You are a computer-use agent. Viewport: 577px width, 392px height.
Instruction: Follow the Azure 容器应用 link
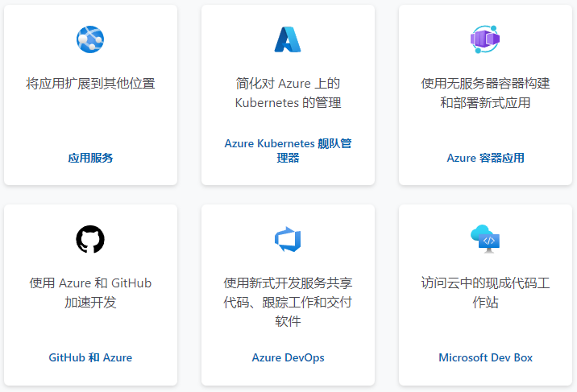click(485, 158)
